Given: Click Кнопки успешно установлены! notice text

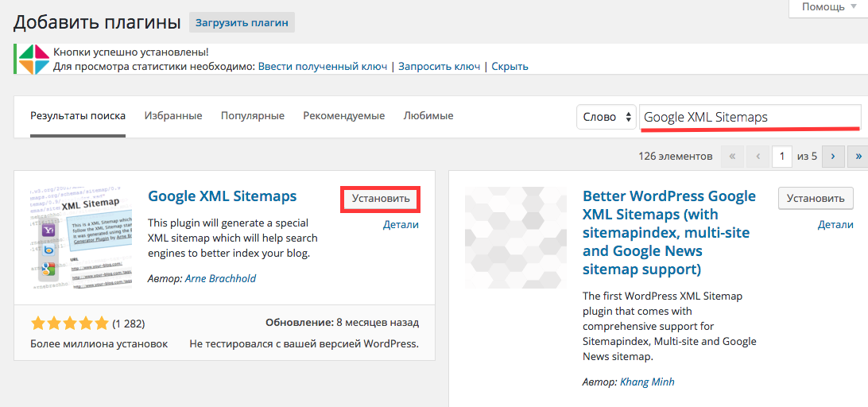Looking at the screenshot, I should (130, 53).
